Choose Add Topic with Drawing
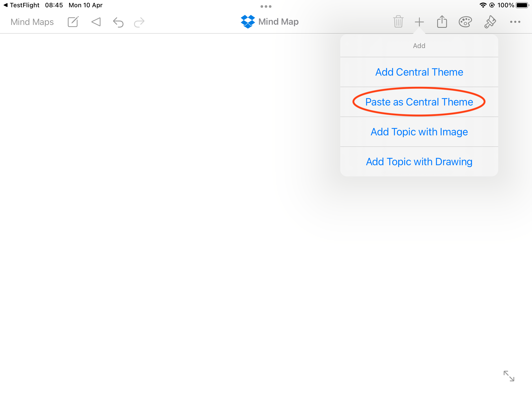 (419, 162)
